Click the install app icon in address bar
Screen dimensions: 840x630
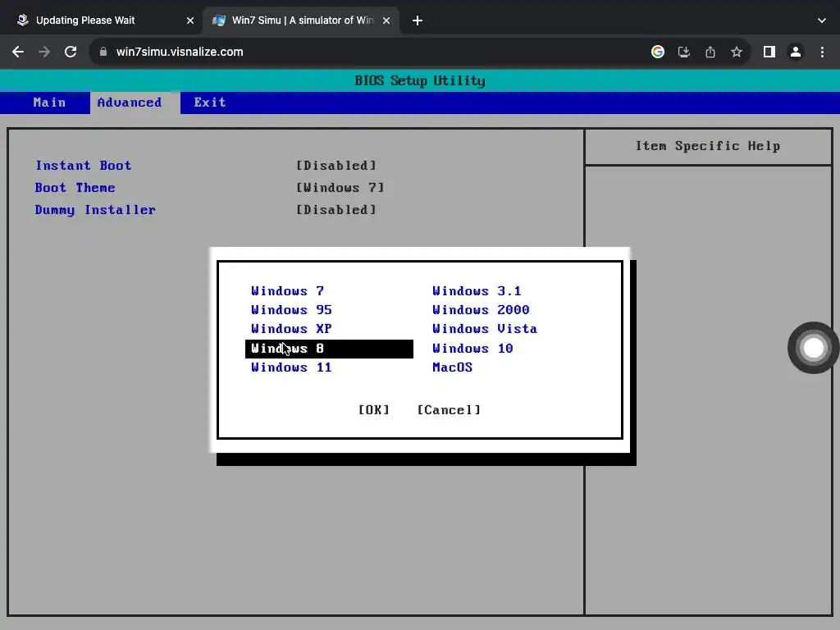coord(683,52)
